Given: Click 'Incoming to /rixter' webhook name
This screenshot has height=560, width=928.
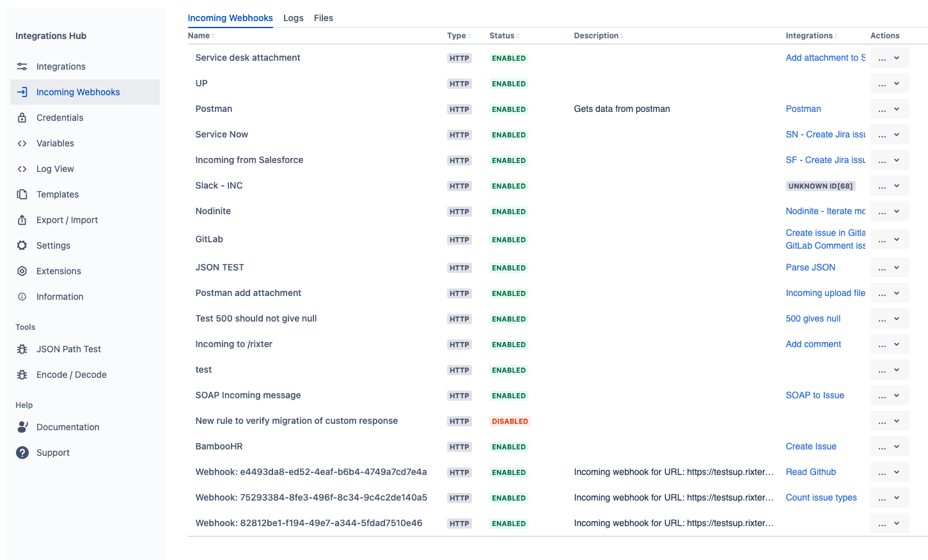Looking at the screenshot, I should click(x=233, y=344).
